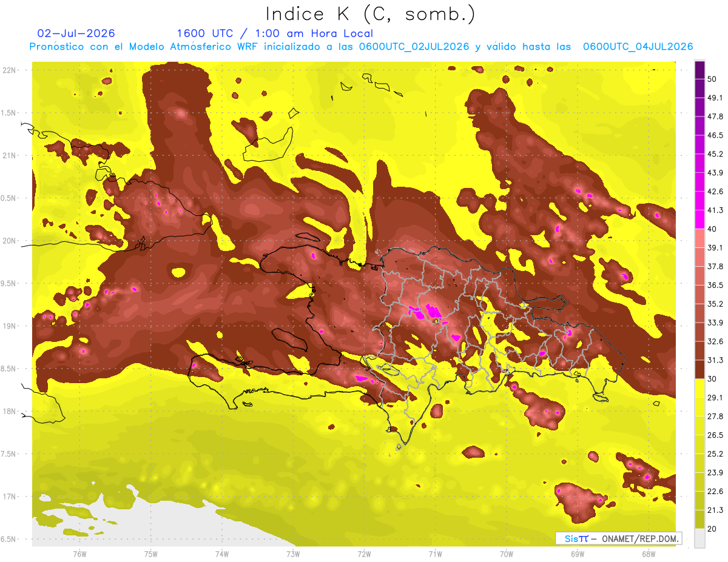The width and height of the screenshot is (728, 562).
Task: Click the "71W" longitude label
Action: click(x=435, y=554)
